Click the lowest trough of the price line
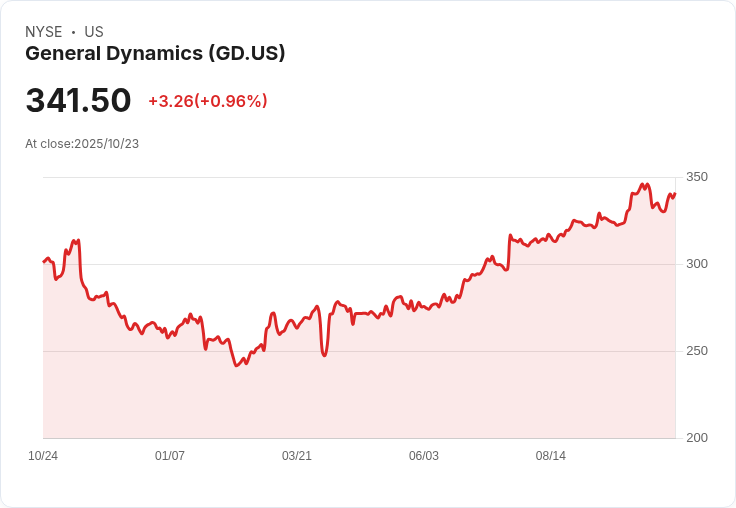The image size is (736, 508). pyautogui.click(x=237, y=366)
